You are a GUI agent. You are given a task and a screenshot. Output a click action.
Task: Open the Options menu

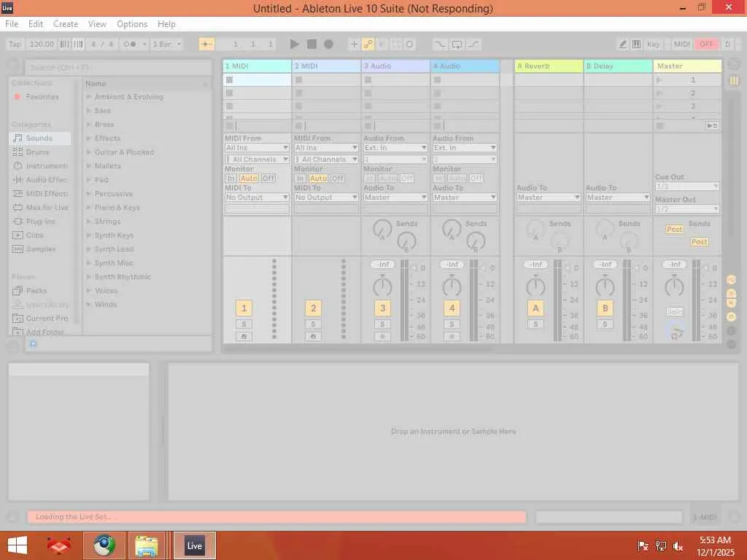click(132, 24)
